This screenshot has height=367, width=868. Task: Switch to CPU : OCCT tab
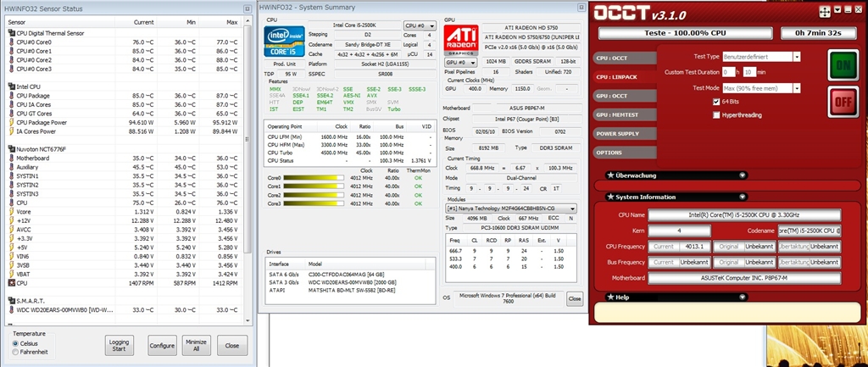click(625, 58)
